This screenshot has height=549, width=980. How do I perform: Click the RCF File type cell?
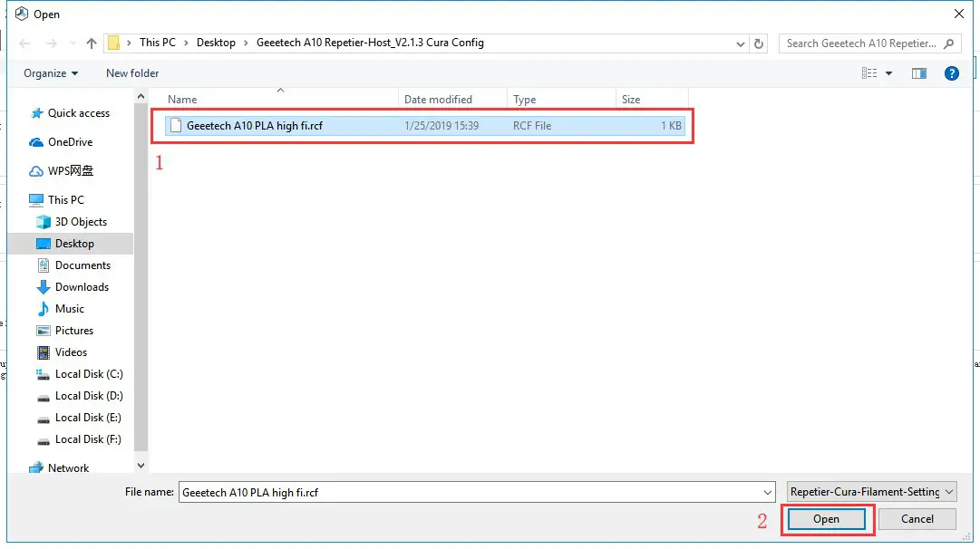click(x=532, y=126)
